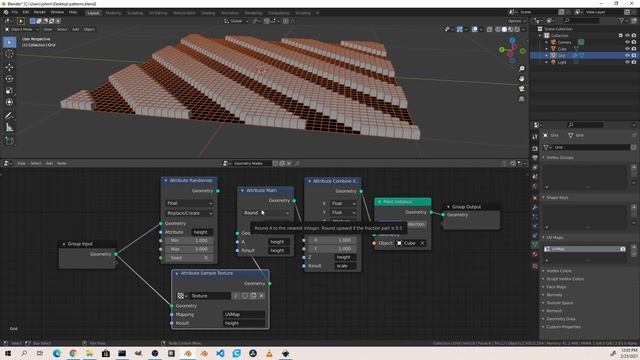Switch to solid viewport shading

point(504,29)
